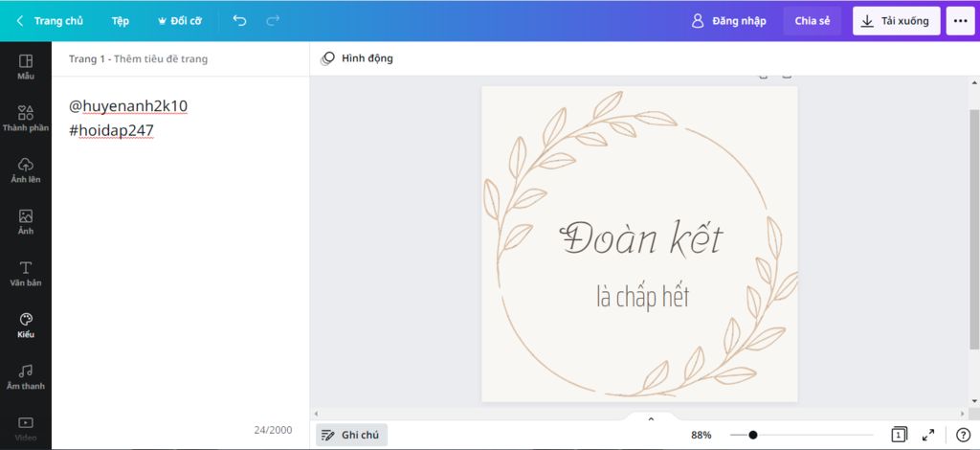The width and height of the screenshot is (980, 450).
Task: Open the Âm thanh audio panel
Action: click(26, 377)
